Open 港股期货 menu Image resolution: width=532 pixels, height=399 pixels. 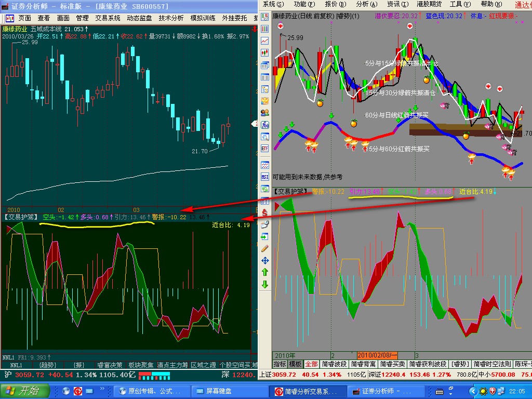tap(429, 4)
